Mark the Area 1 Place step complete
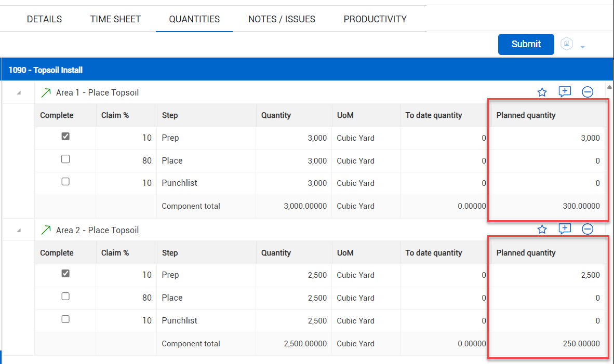Image resolution: width=614 pixels, height=364 pixels. click(x=65, y=159)
